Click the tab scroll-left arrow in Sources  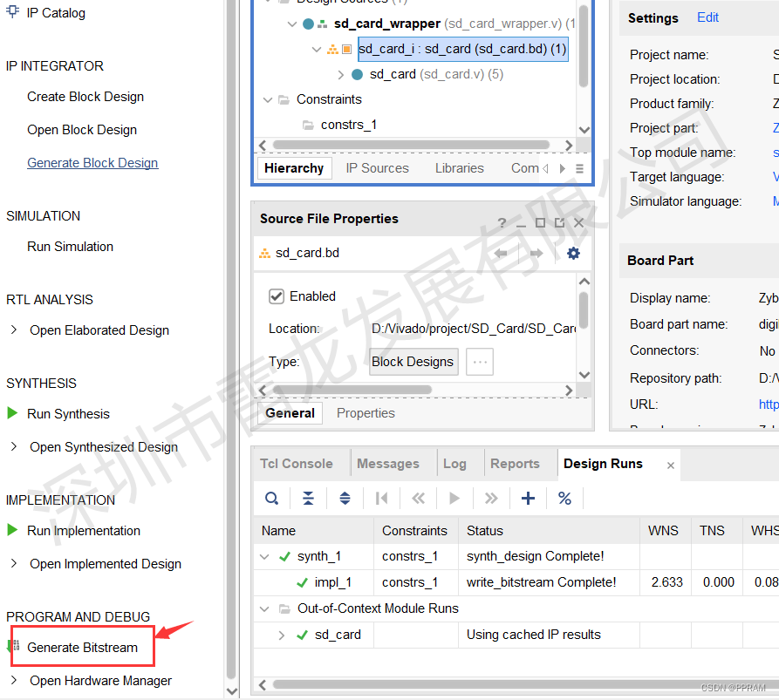pyautogui.click(x=545, y=169)
